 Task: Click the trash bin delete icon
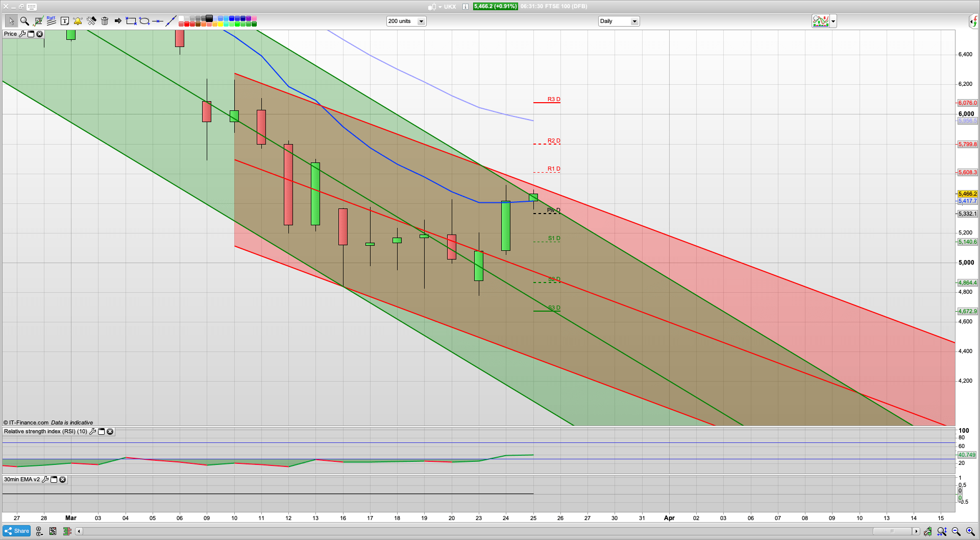[x=105, y=21]
